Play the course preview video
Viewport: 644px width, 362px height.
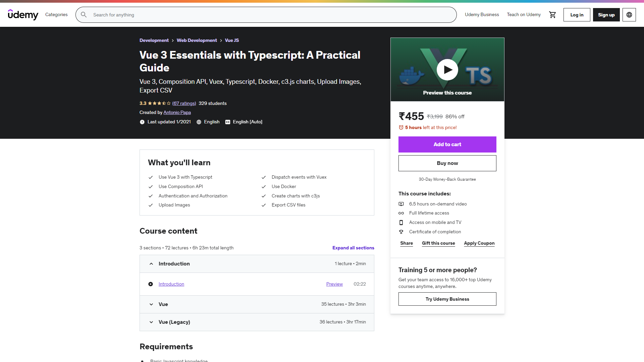(447, 70)
